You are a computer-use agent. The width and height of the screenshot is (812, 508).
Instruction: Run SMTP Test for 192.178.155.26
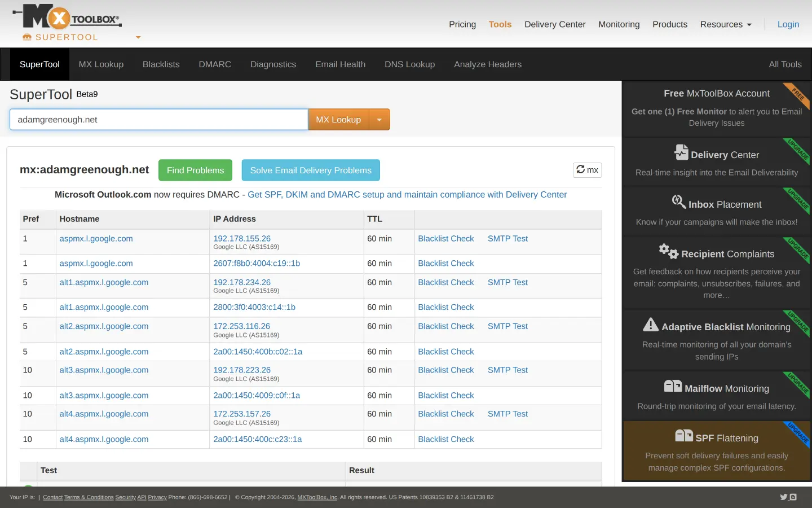507,239
